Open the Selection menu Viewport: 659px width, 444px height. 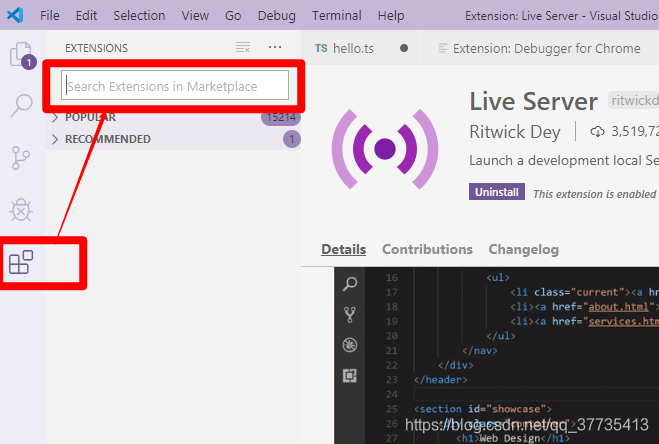139,16
